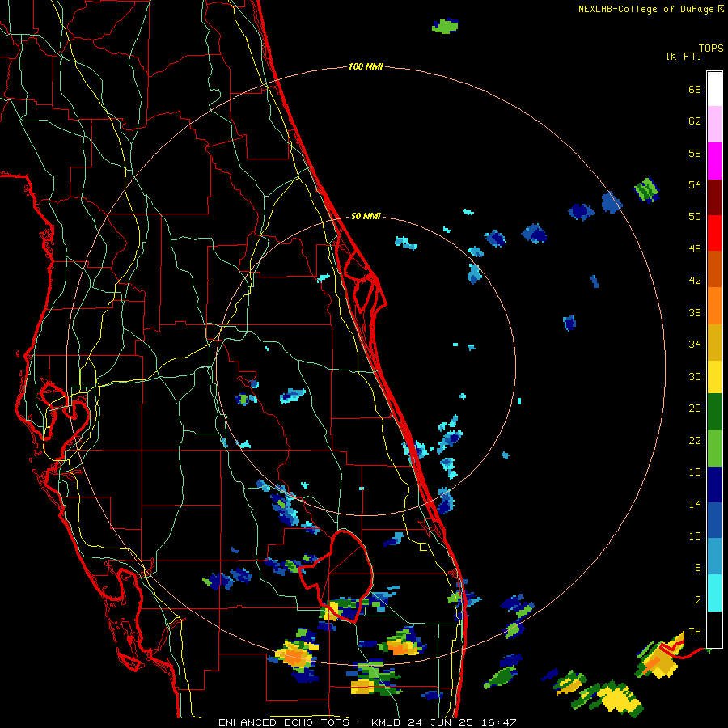This screenshot has width=728, height=728.
Task: Click the dark orange 42-46 kft swatch
Action: [714, 269]
